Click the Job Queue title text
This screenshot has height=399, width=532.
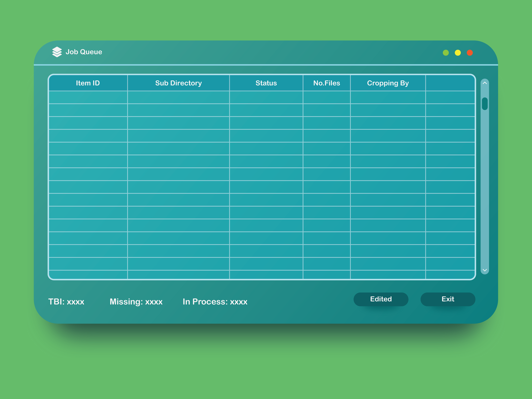(x=84, y=52)
